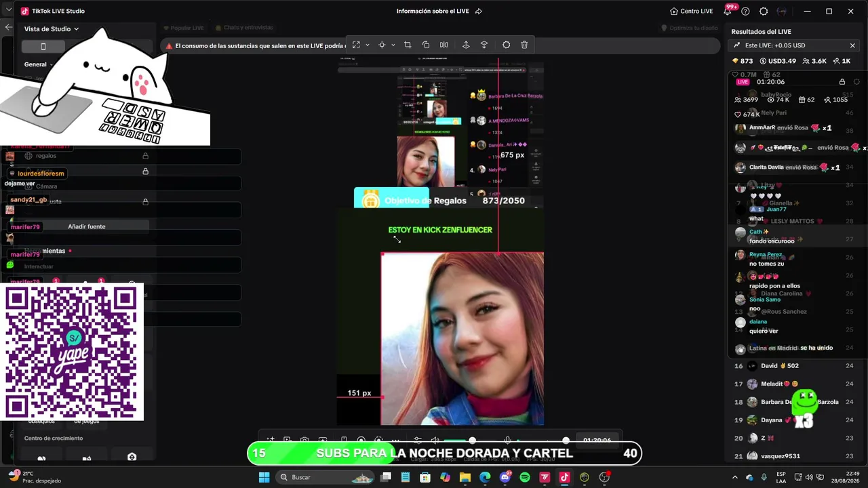Move selected source down one layer
This screenshot has height=488, width=868.
pos(484,45)
